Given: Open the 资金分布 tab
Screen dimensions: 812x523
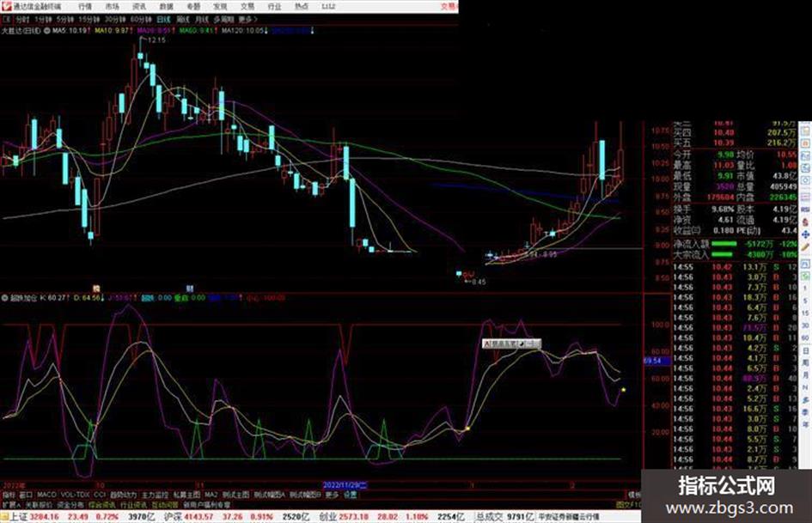Looking at the screenshot, I should coord(70,504).
